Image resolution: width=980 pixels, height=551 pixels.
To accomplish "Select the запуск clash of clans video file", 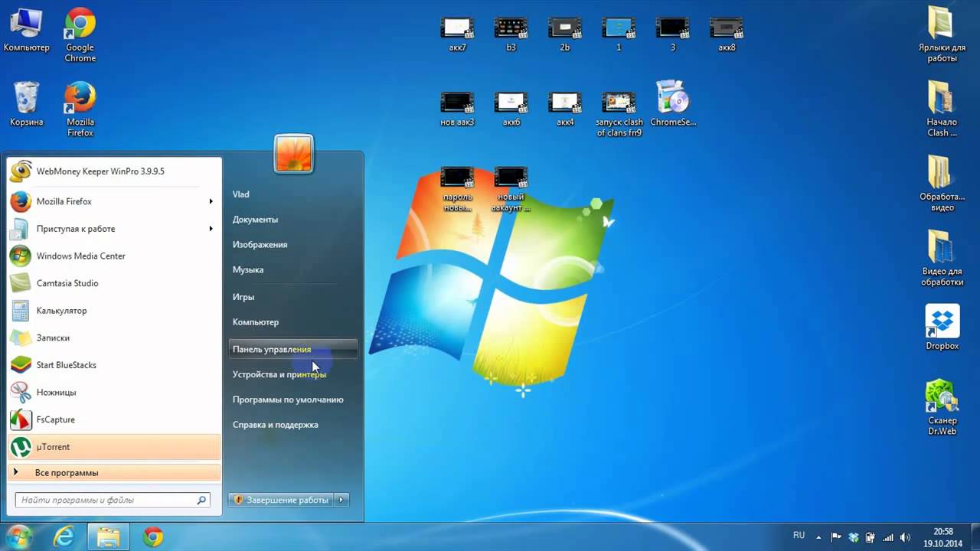I will [x=619, y=114].
